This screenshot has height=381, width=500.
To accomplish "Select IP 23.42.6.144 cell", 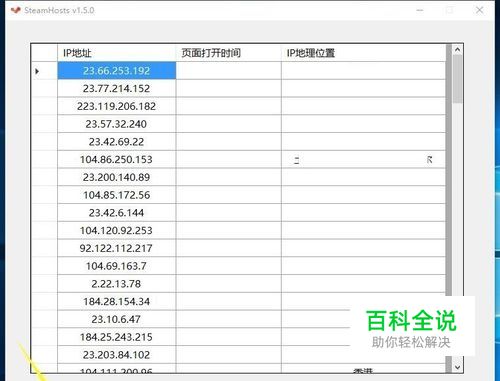I will coord(117,213).
